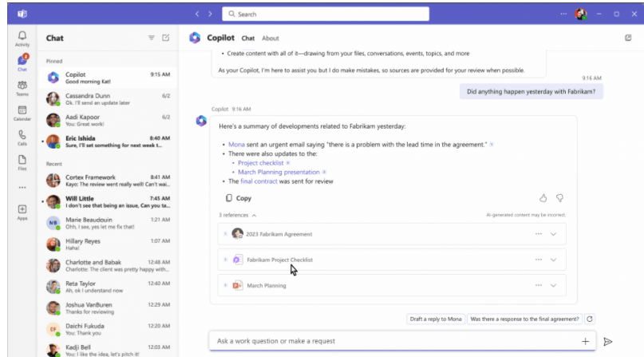This screenshot has width=644, height=357.
Task: Open Calendar from the left rail
Action: point(22,113)
